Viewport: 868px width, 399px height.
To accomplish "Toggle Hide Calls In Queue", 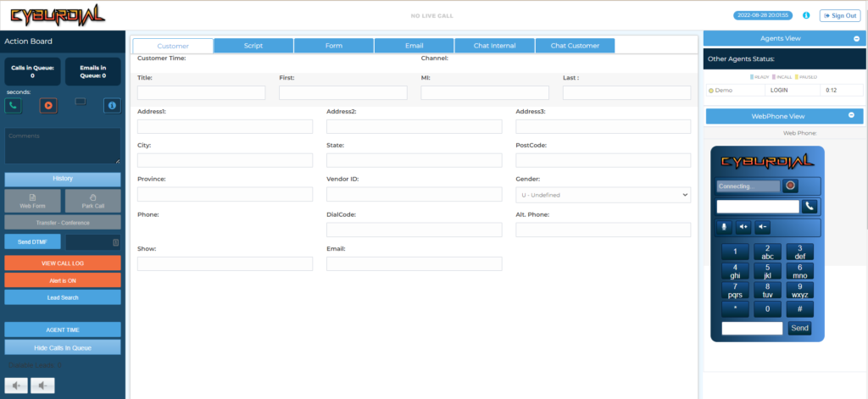I will tap(63, 347).
